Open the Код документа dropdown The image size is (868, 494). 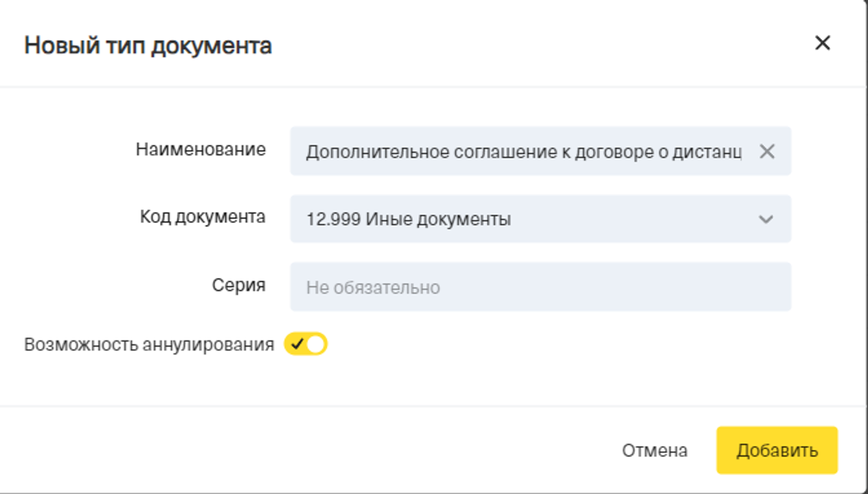pyautogui.click(x=540, y=219)
